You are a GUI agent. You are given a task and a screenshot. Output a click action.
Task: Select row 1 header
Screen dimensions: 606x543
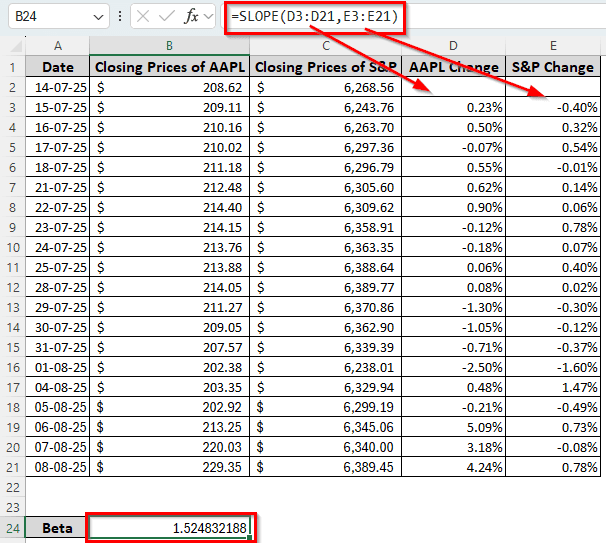(x=13, y=67)
